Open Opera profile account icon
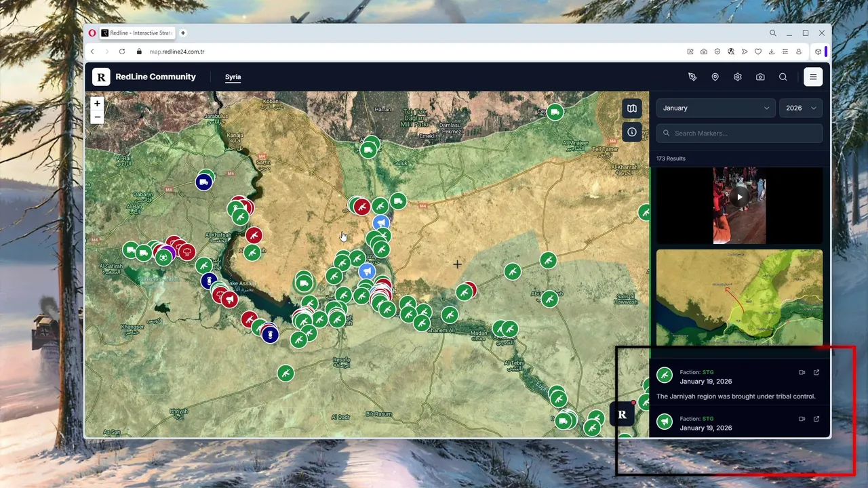The image size is (868, 488). pos(799,52)
